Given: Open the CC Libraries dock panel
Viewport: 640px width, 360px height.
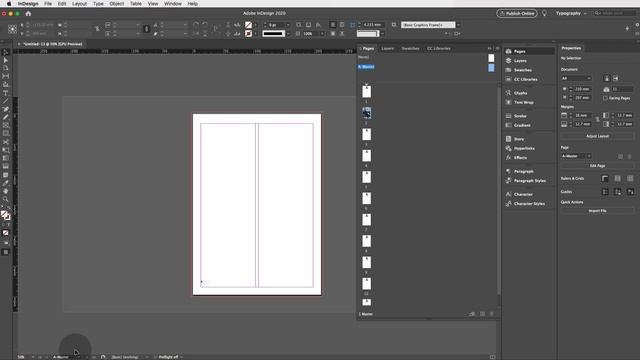Looking at the screenshot, I should pos(525,80).
